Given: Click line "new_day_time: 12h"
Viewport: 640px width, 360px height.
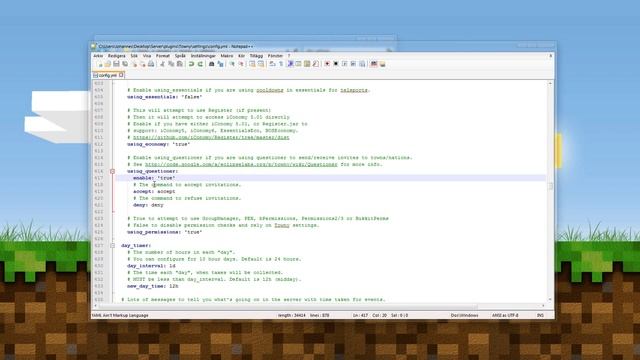Looking at the screenshot, I should click(x=153, y=286).
